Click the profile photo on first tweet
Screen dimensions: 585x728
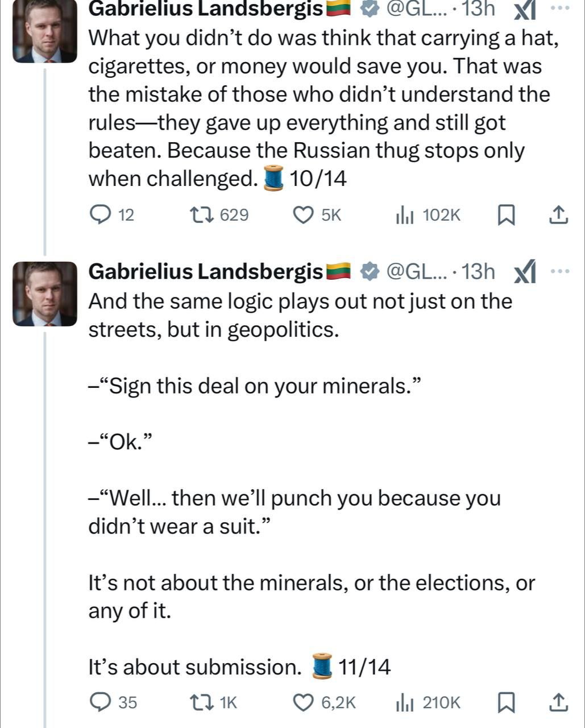[x=44, y=31]
